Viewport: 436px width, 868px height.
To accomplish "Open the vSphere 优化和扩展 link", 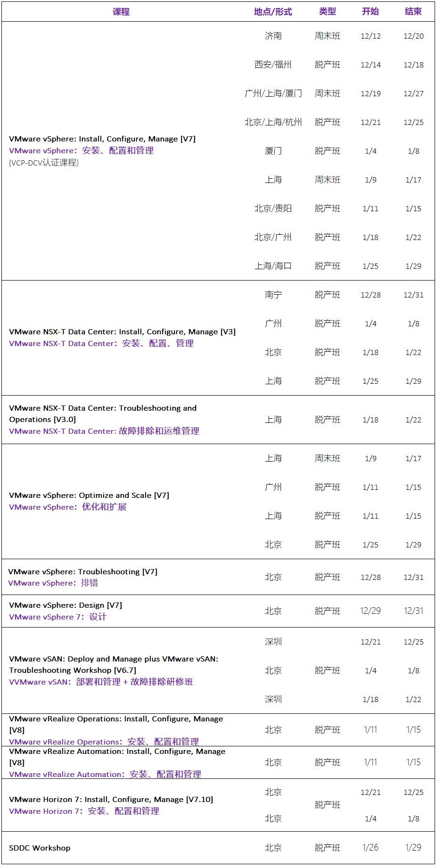I will pos(68,507).
